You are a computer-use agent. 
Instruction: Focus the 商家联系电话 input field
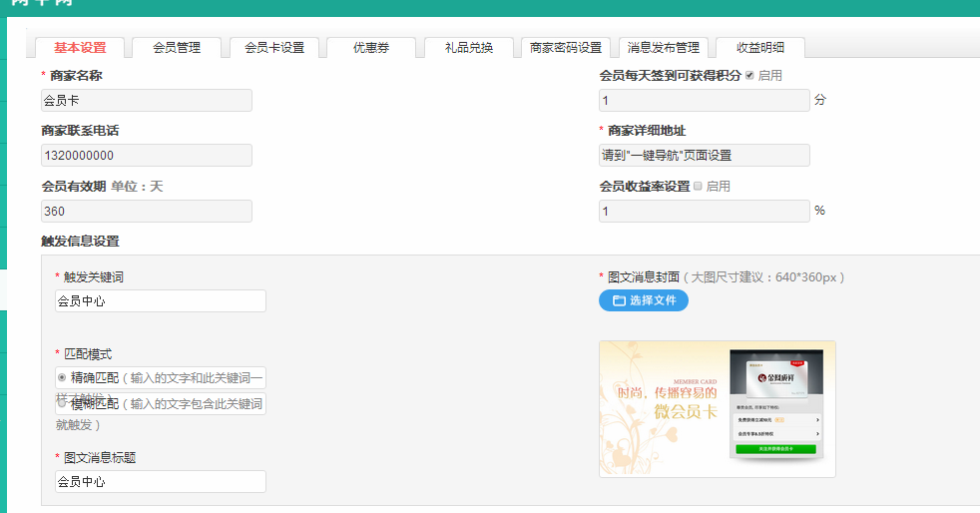[147, 156]
